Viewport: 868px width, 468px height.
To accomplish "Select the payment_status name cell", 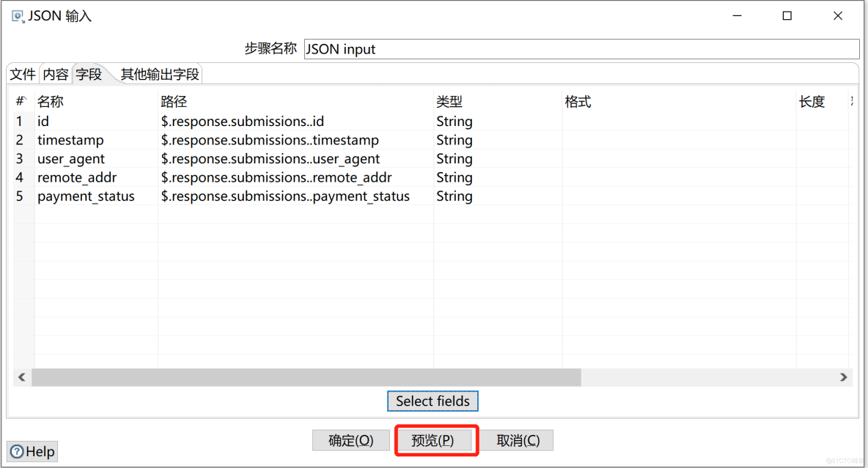I will 86,196.
